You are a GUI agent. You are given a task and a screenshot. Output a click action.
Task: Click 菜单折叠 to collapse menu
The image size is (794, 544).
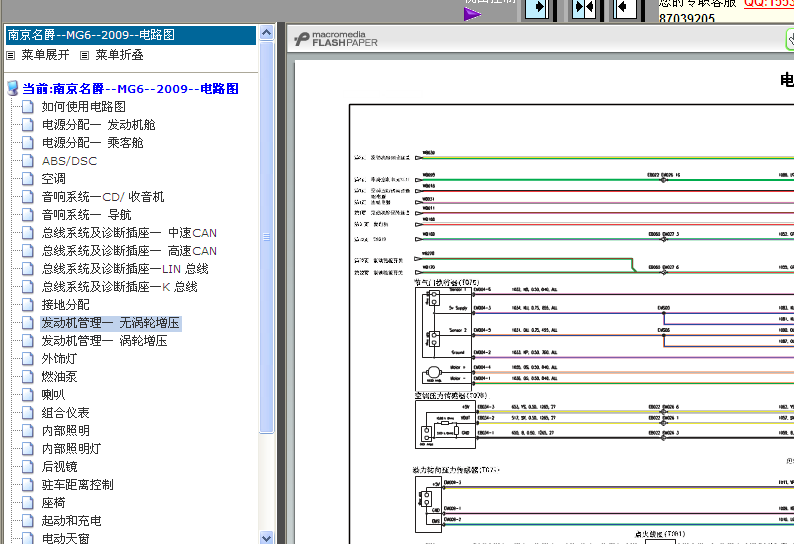pyautogui.click(x=120, y=55)
